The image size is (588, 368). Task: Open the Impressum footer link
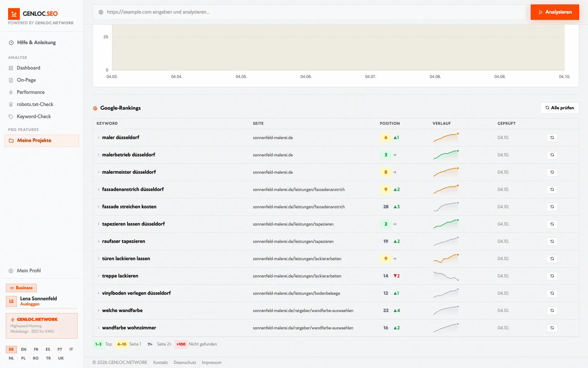click(212, 362)
